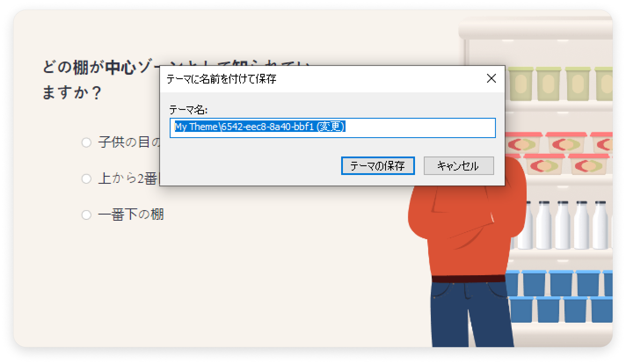This screenshot has width=626, height=364.
Task: Focus the テーマ名 text field
Action: tap(333, 128)
